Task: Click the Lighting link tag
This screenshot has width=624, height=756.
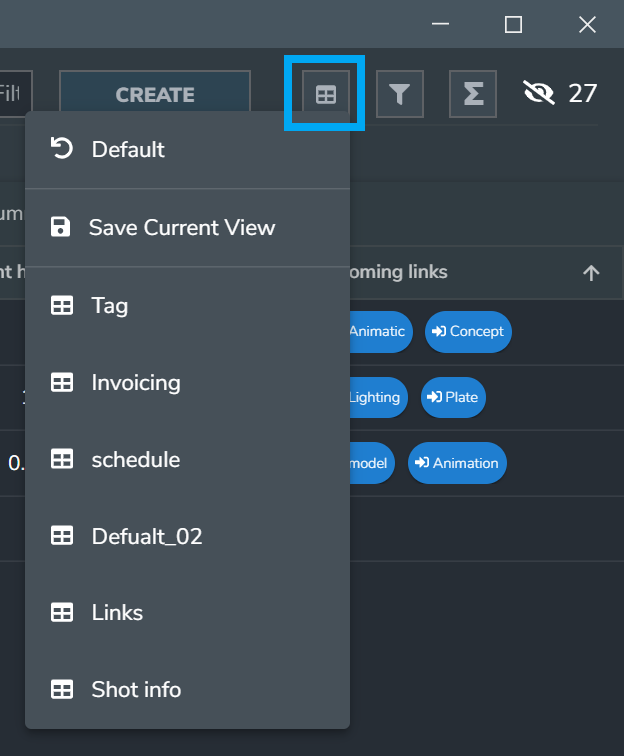Action: pos(376,397)
